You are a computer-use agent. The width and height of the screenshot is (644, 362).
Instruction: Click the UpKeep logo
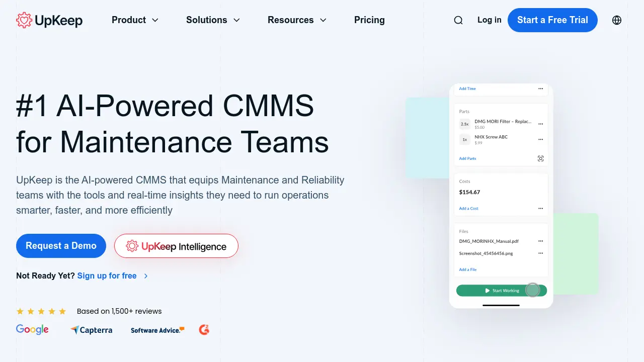[49, 20]
